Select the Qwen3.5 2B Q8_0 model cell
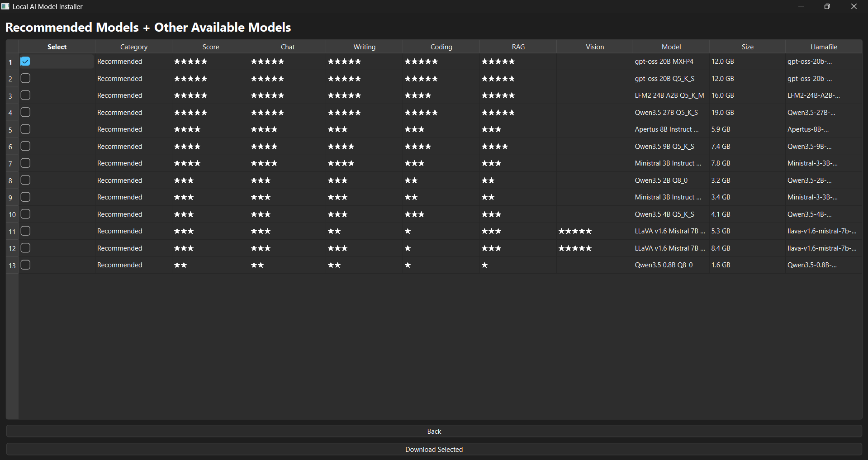 (x=671, y=180)
